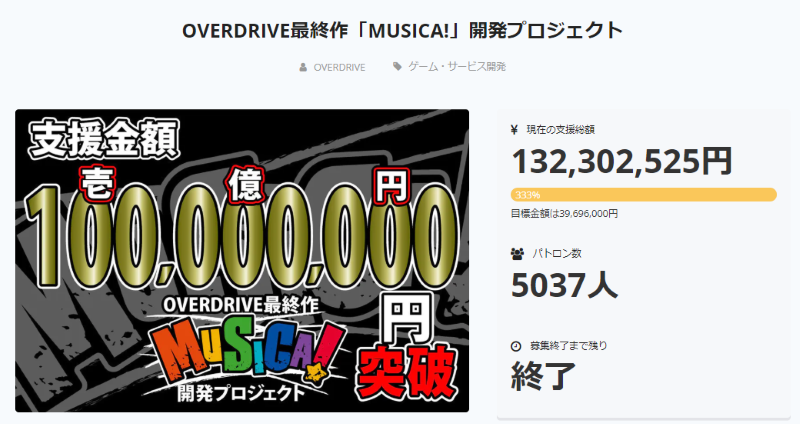800x424 pixels.
Task: Click the 5037人 patron count
Action: (564, 285)
